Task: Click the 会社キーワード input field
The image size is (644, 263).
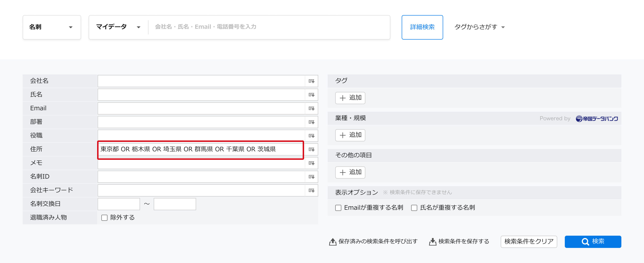Action: pyautogui.click(x=201, y=190)
